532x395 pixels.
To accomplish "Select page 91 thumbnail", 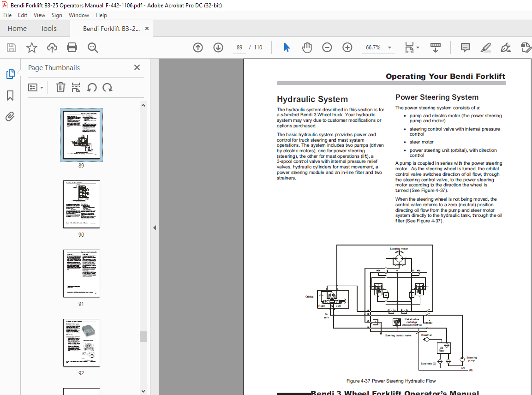I will 81,274.
